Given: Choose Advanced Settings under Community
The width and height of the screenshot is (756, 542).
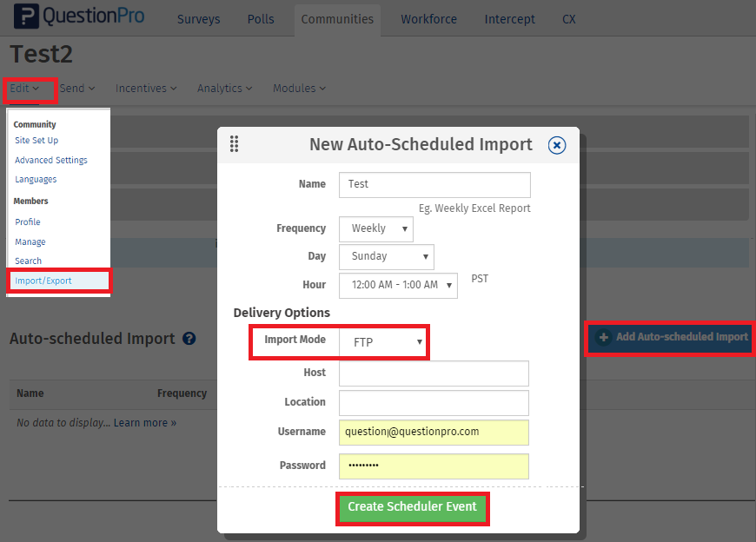Looking at the screenshot, I should [x=50, y=160].
